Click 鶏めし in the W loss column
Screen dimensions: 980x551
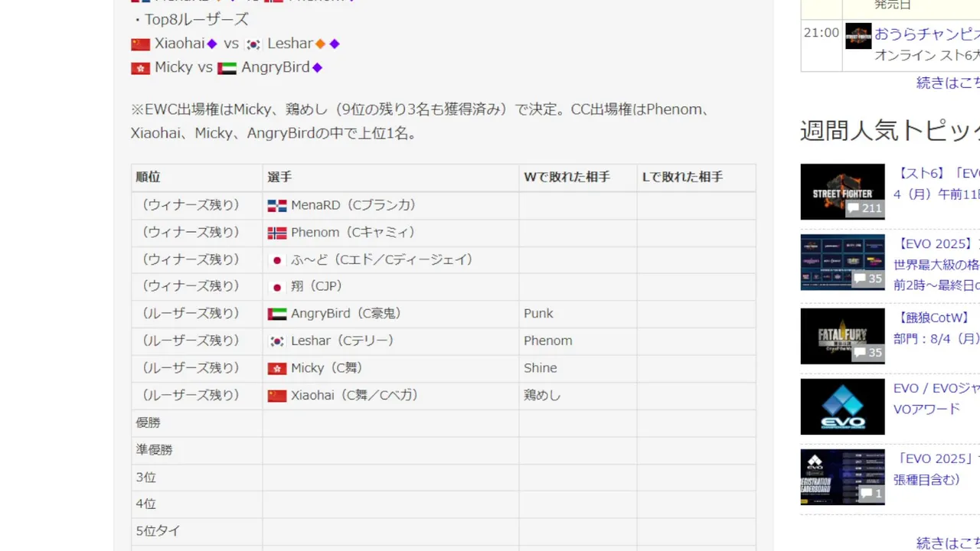[x=542, y=396]
